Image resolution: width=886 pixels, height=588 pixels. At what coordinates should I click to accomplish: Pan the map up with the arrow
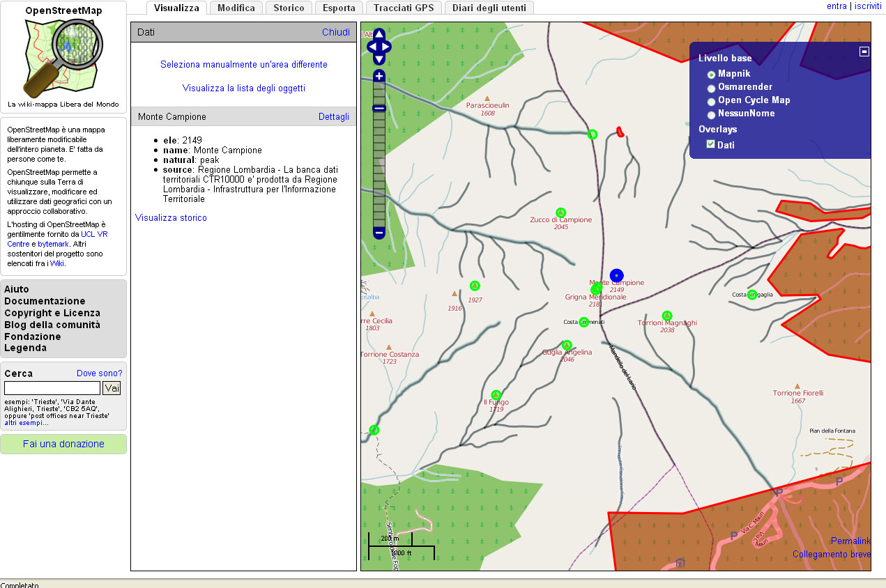tap(379, 34)
